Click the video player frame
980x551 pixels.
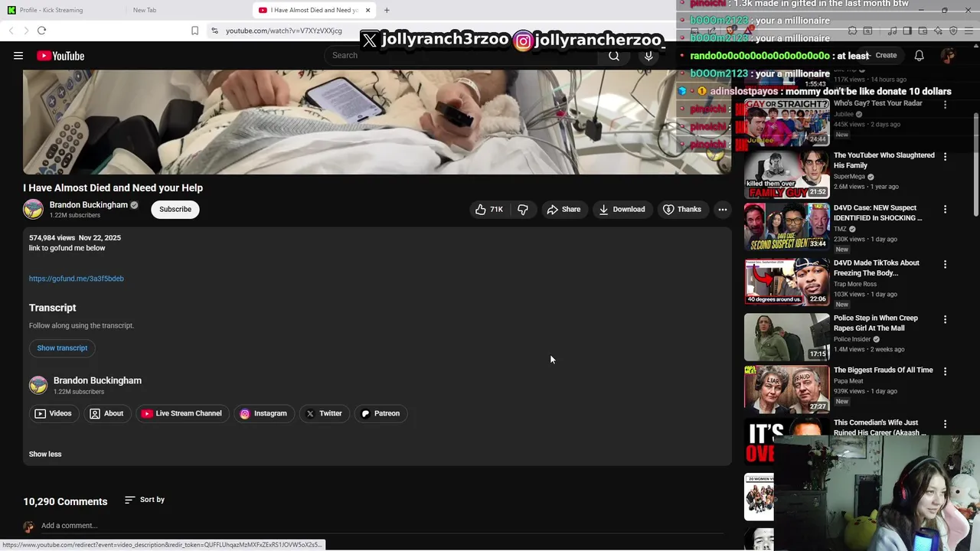(377, 122)
